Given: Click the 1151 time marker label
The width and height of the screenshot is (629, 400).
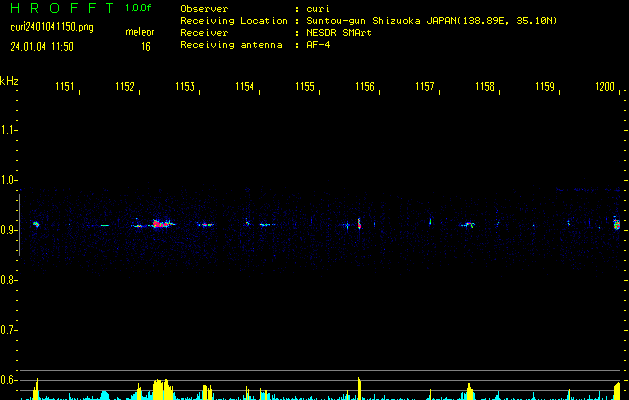Looking at the screenshot, I should click(x=65, y=87).
